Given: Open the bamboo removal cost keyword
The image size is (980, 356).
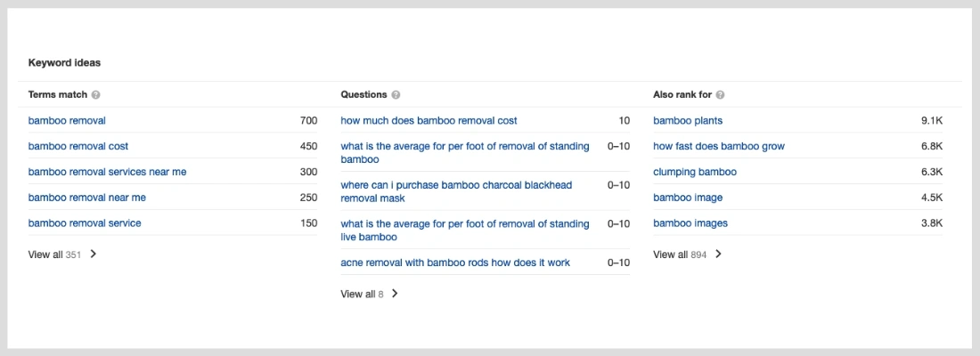Looking at the screenshot, I should 78,146.
